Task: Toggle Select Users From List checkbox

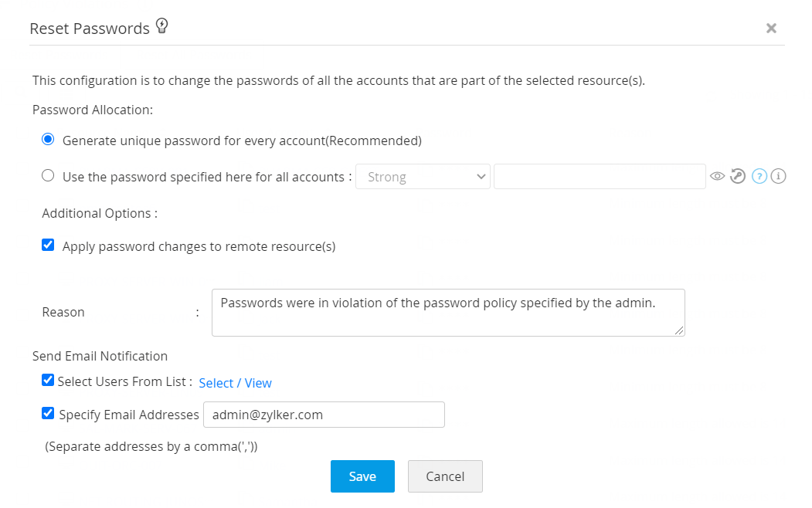Action: click(x=48, y=381)
